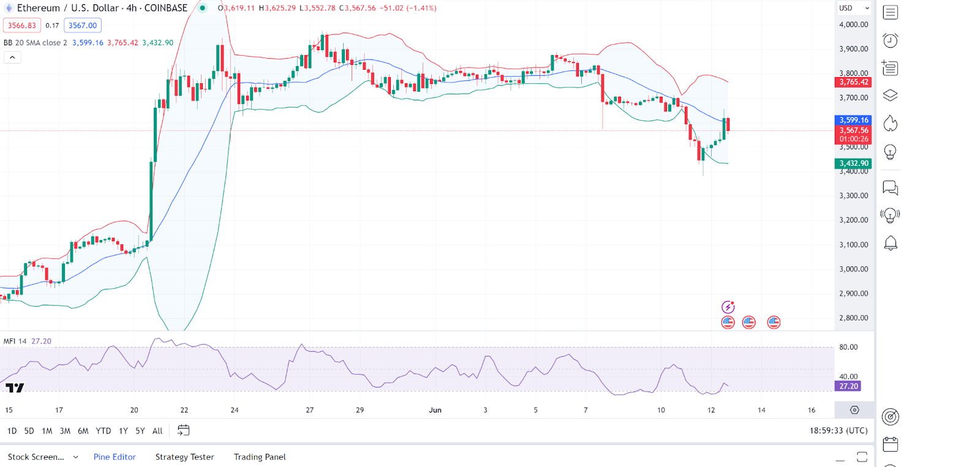Click the 18:59:33 (UTC) timezone clock
This screenshot has width=980, height=467.
point(839,430)
